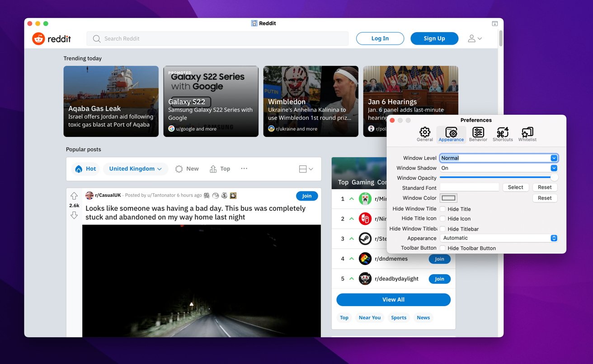Open the bus post title
This screenshot has height=364, width=593.
195,213
